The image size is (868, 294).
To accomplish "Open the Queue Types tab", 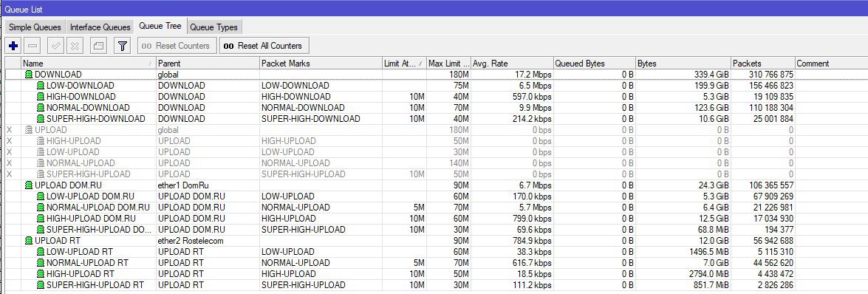I will coord(213,27).
